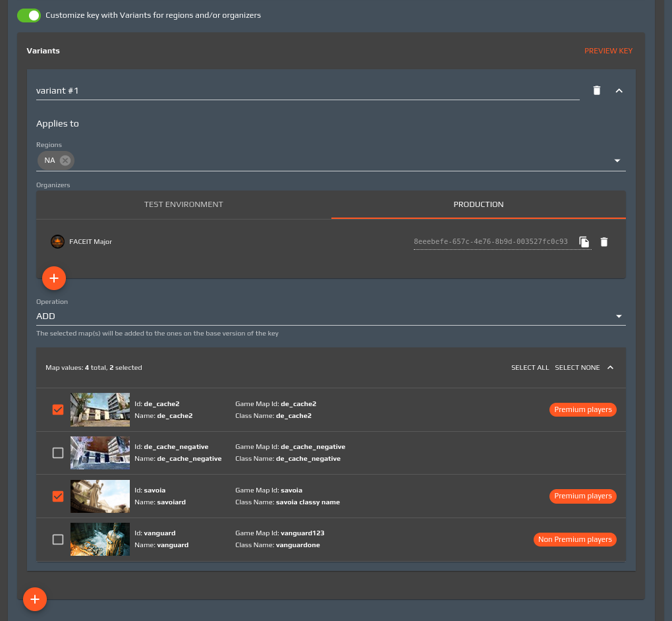This screenshot has height=621, width=672.
Task: Open the Regions dropdown
Action: pyautogui.click(x=617, y=161)
